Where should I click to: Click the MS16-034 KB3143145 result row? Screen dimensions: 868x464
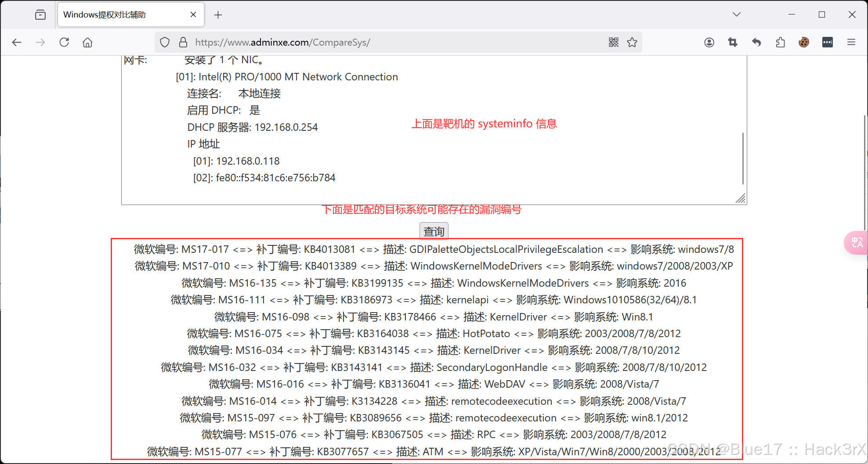click(x=434, y=350)
